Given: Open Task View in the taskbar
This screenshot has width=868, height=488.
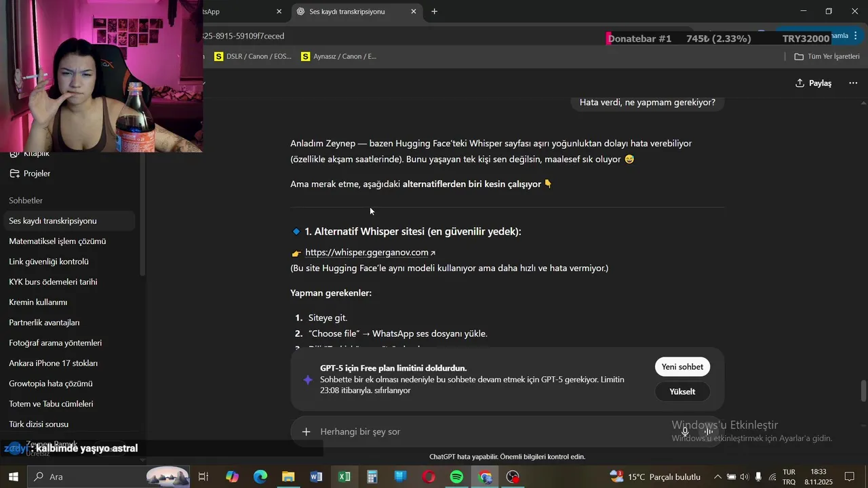Looking at the screenshot, I should [203, 476].
